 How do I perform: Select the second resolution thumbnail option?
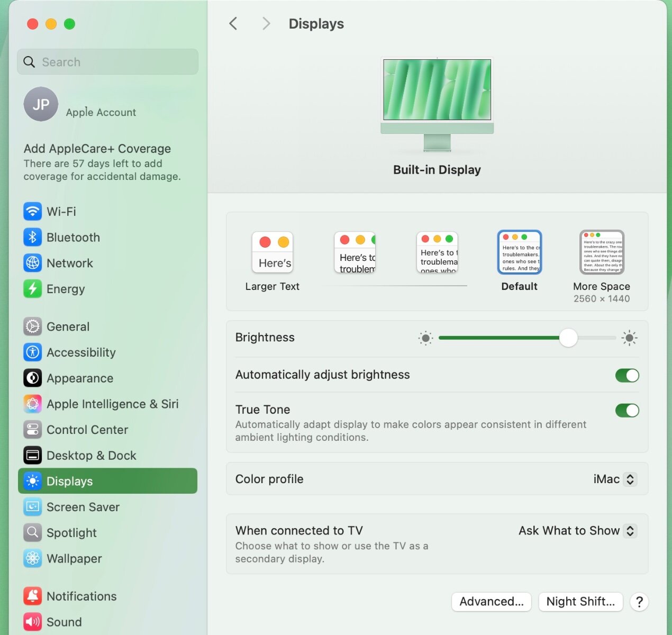point(355,252)
